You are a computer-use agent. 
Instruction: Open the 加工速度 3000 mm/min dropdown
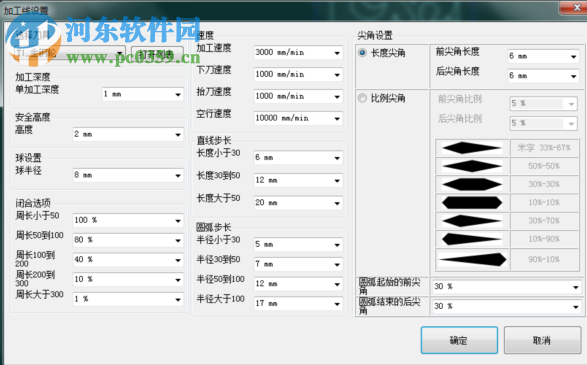298,53
